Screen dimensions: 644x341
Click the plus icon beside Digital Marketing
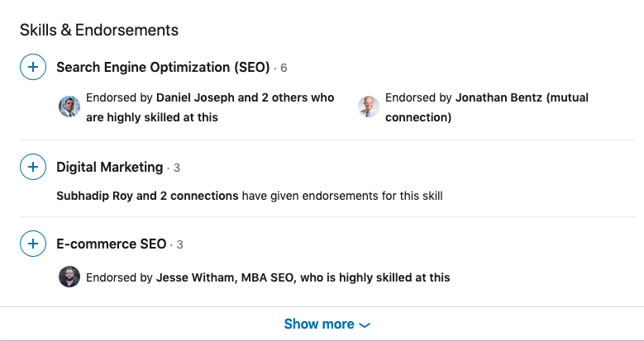click(32, 168)
